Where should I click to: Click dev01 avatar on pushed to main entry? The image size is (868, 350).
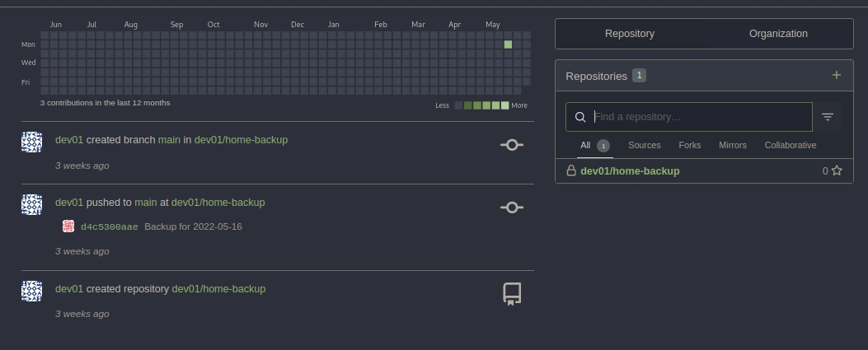click(31, 204)
